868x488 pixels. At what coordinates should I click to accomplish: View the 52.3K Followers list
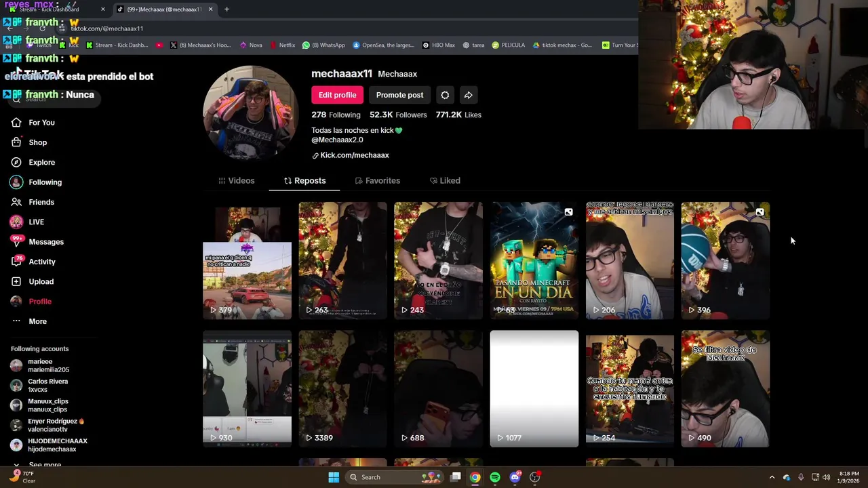[x=398, y=115]
